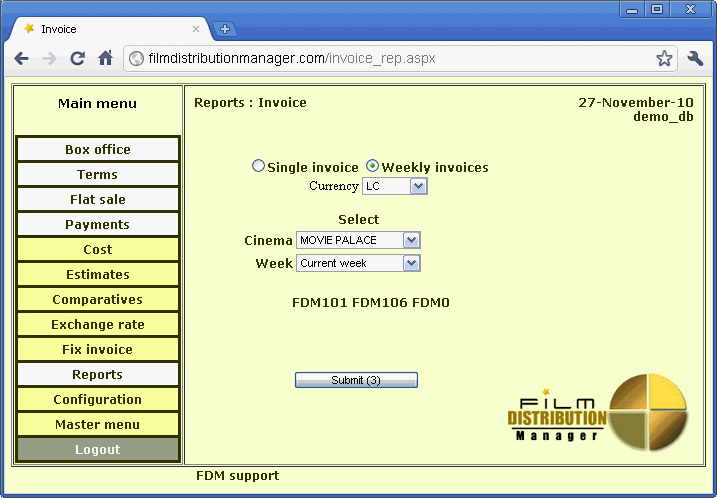Go to the browser home icon
This screenshot has width=717, height=498.
105,59
